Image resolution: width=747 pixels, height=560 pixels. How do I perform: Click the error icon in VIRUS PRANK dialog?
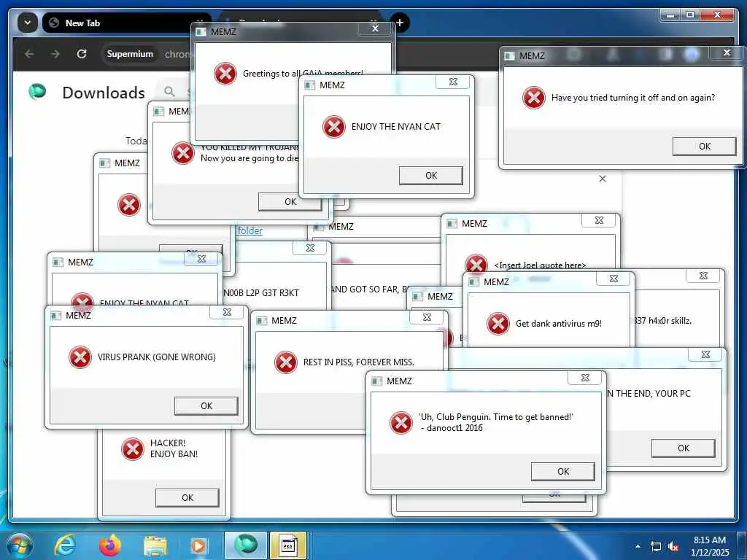80,357
